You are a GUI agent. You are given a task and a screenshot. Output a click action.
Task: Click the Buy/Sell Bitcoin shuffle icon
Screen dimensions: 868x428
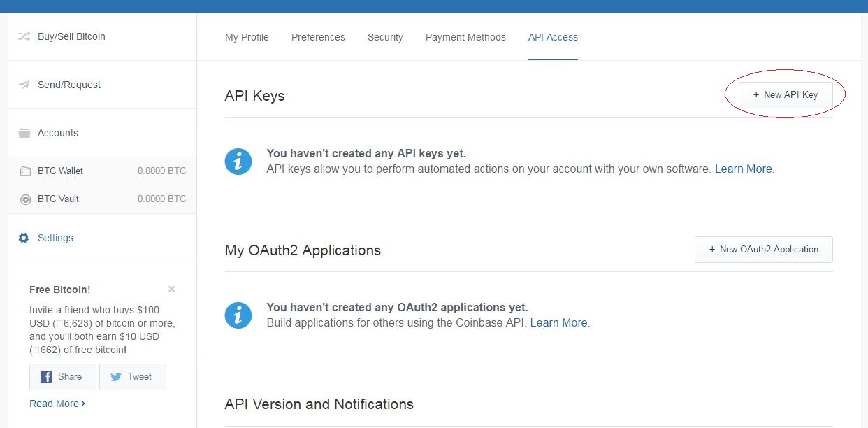(x=24, y=36)
